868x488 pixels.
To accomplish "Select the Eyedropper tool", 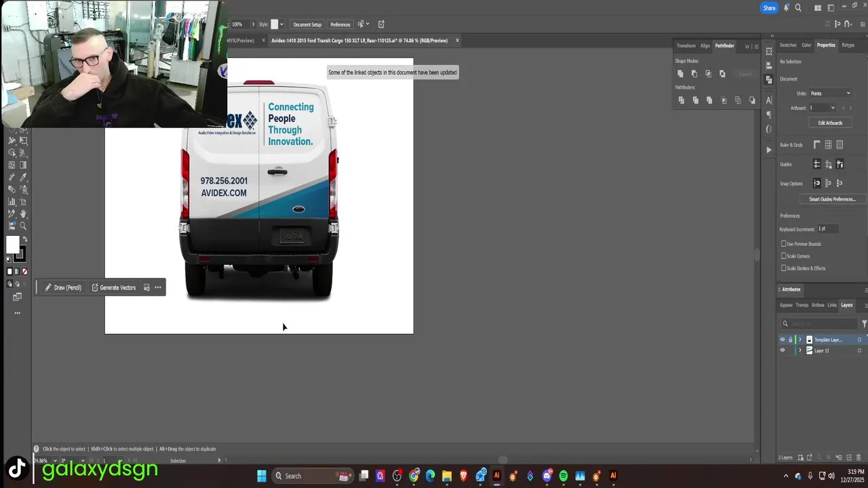I will (x=24, y=178).
